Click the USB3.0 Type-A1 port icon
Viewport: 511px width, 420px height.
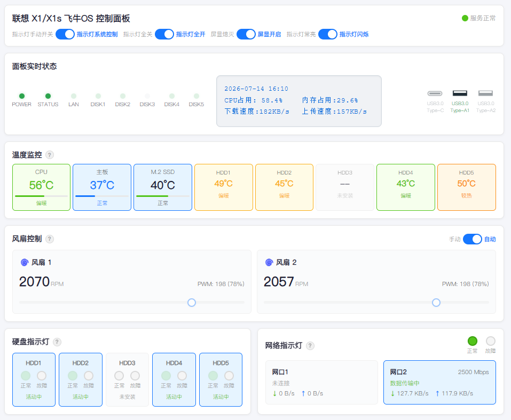460,93
